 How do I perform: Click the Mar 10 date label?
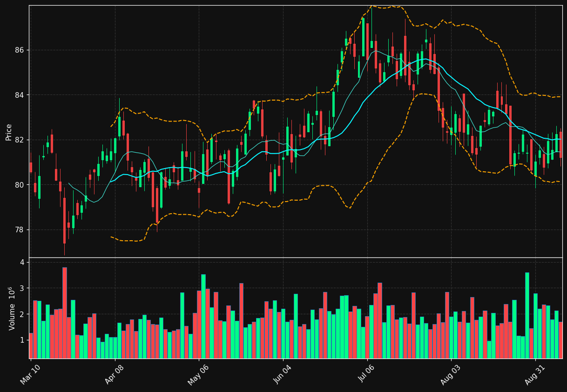click(30, 375)
